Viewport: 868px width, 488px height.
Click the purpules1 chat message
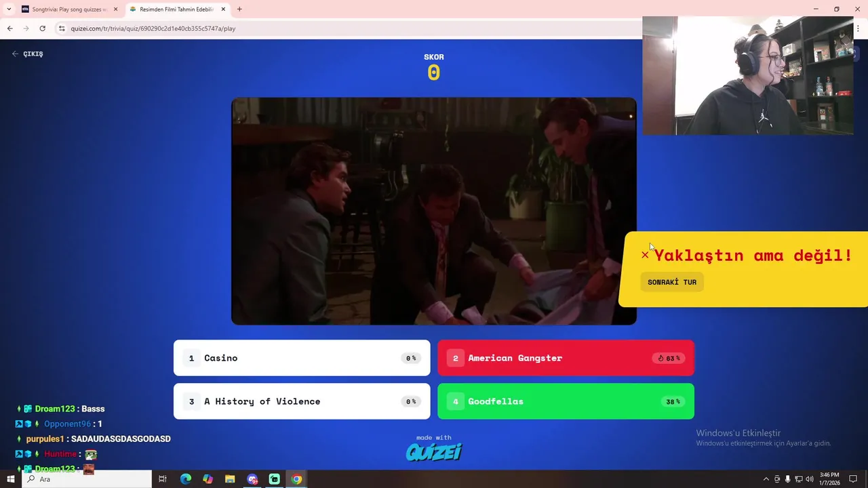(98, 439)
